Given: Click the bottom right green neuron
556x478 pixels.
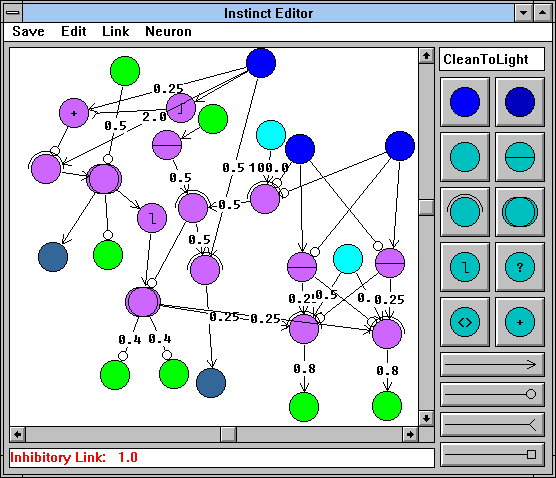Looking at the screenshot, I should [387, 406].
